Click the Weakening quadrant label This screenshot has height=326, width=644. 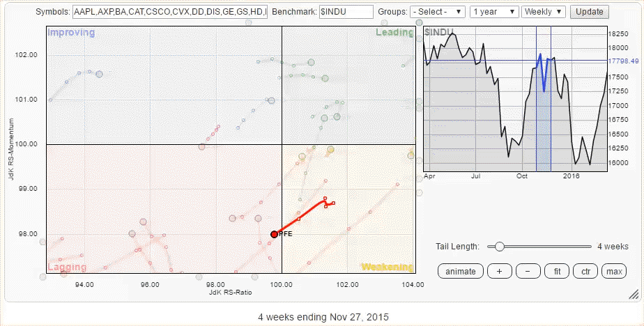point(387,267)
